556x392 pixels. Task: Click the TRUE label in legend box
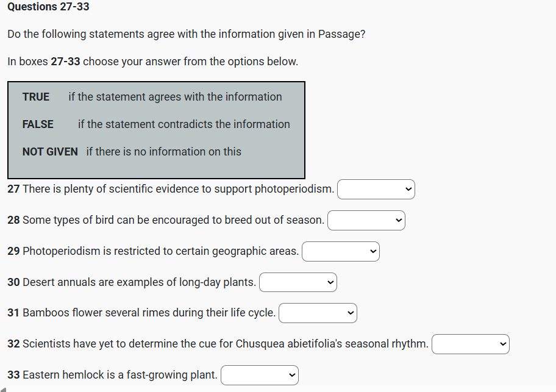click(x=36, y=97)
